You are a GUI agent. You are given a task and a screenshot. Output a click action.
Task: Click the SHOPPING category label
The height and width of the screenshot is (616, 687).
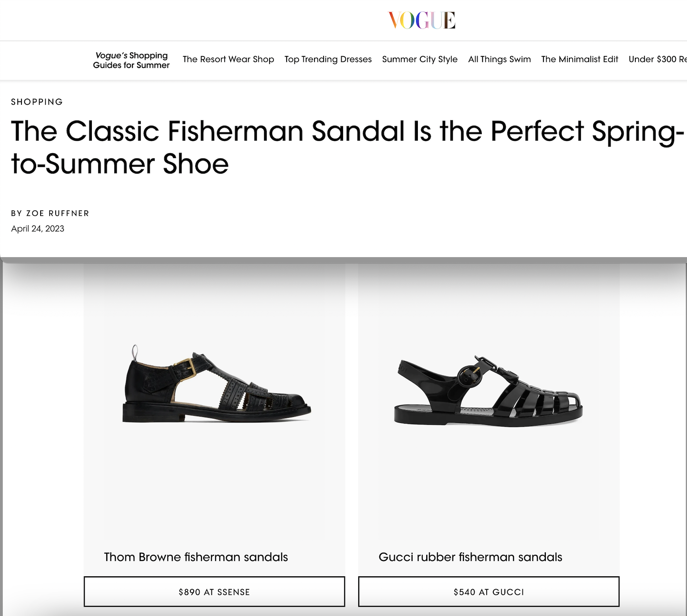(37, 102)
